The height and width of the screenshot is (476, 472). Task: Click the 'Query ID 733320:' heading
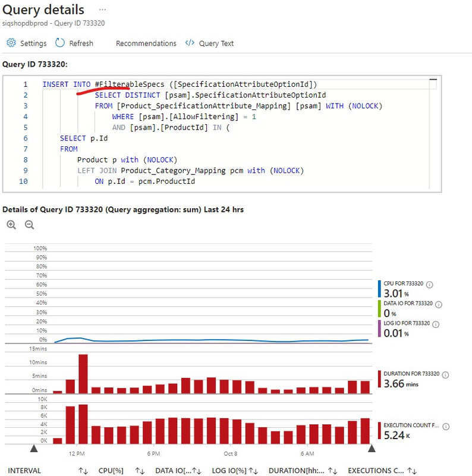coord(35,64)
